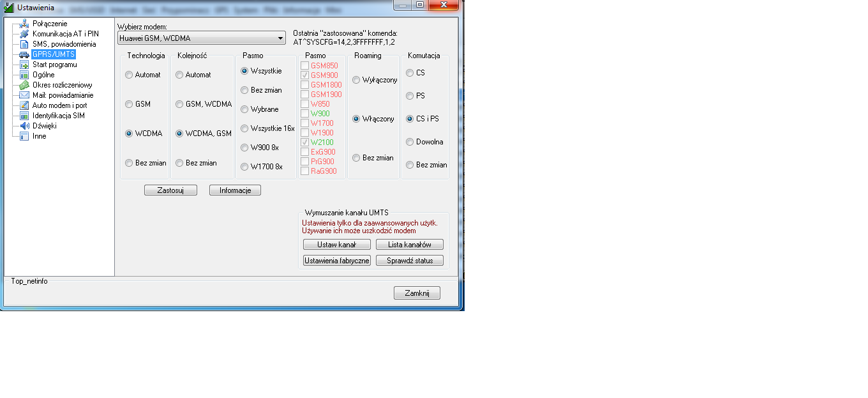The width and height of the screenshot is (868, 398).
Task: Select Ogólne in the settings tree
Action: pos(43,75)
